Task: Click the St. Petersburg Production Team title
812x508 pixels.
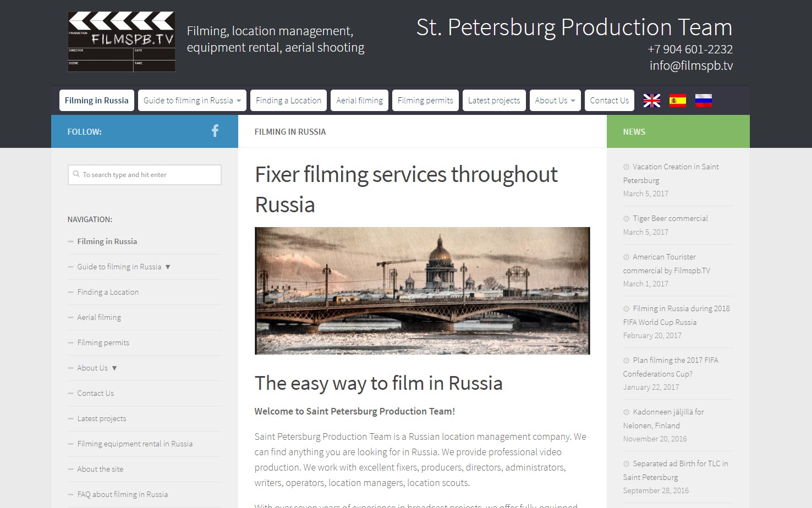Action: point(574,27)
